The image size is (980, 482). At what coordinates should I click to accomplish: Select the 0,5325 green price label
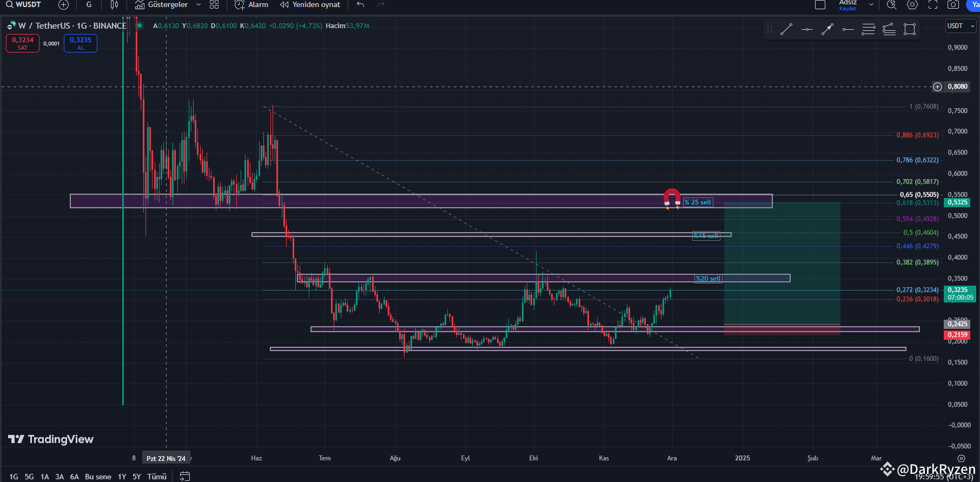click(x=957, y=202)
